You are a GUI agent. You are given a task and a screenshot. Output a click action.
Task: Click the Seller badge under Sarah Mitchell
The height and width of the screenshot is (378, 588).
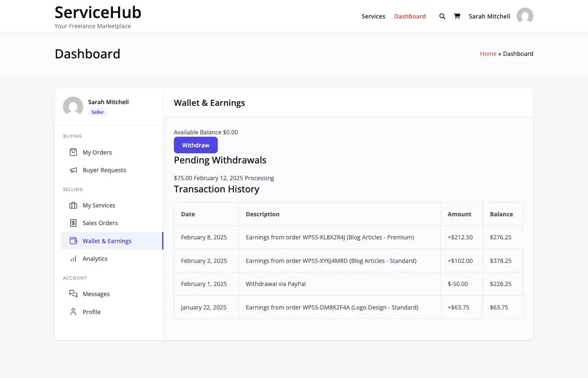point(97,112)
